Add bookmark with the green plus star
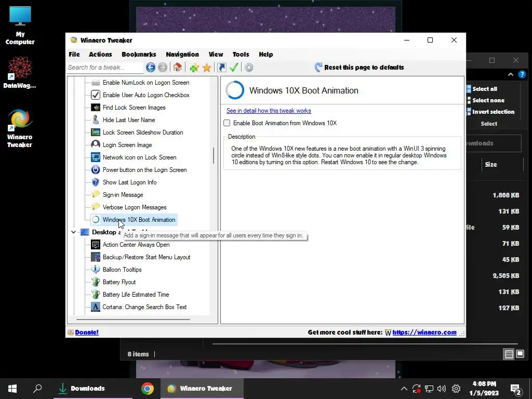The image size is (532, 399). (194, 68)
